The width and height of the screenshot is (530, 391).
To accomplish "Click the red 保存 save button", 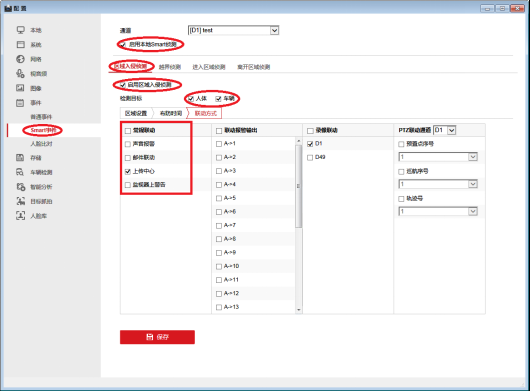I will point(157,337).
